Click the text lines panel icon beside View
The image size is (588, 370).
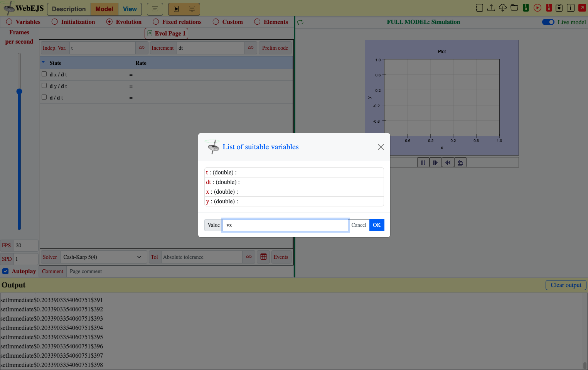coord(155,9)
